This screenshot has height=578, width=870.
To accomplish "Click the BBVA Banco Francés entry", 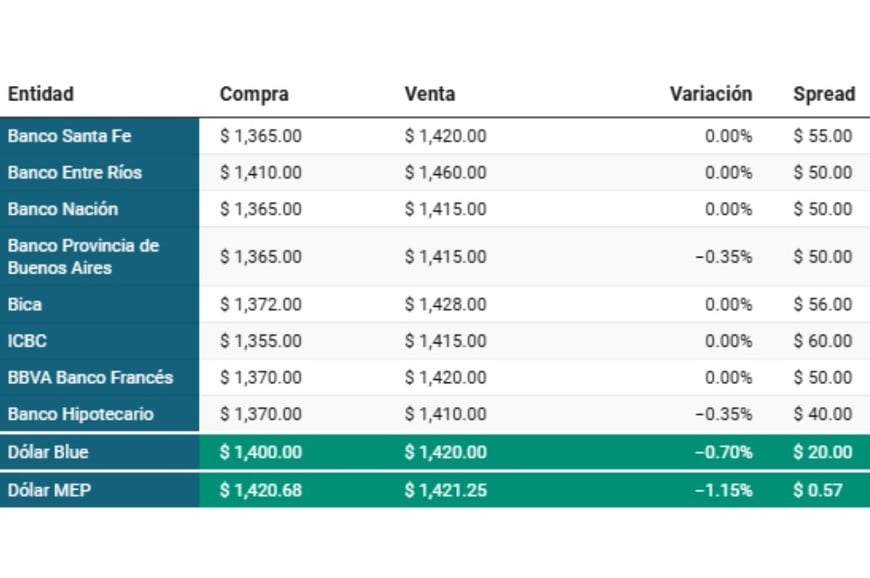I will point(90,377).
